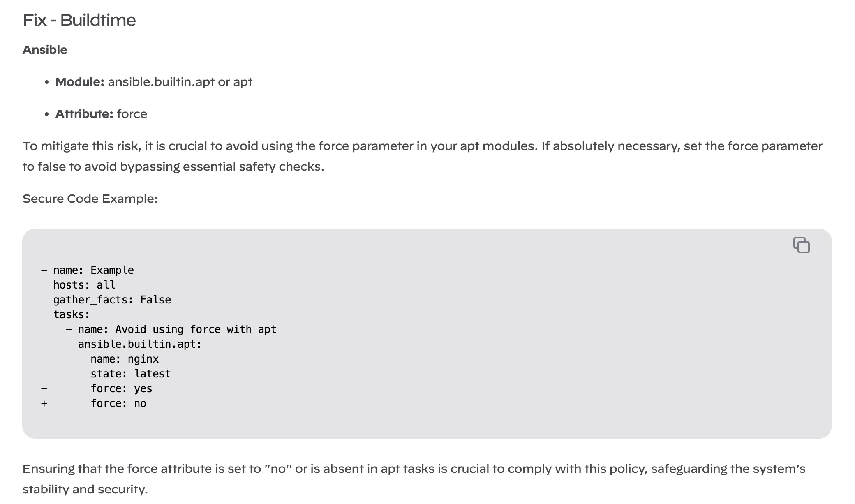This screenshot has height=504, width=855.
Task: Click "ansible.builtin.apt or apt" bullet text
Action: [180, 82]
